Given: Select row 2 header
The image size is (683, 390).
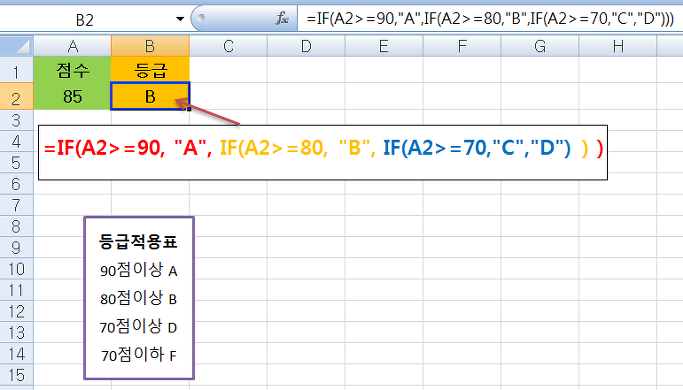Looking at the screenshot, I should [17, 96].
